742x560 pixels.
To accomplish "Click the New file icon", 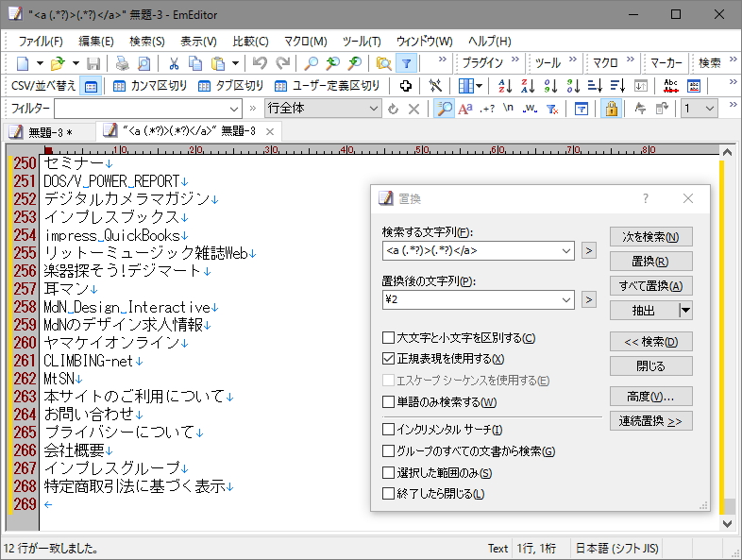I will coord(23,63).
